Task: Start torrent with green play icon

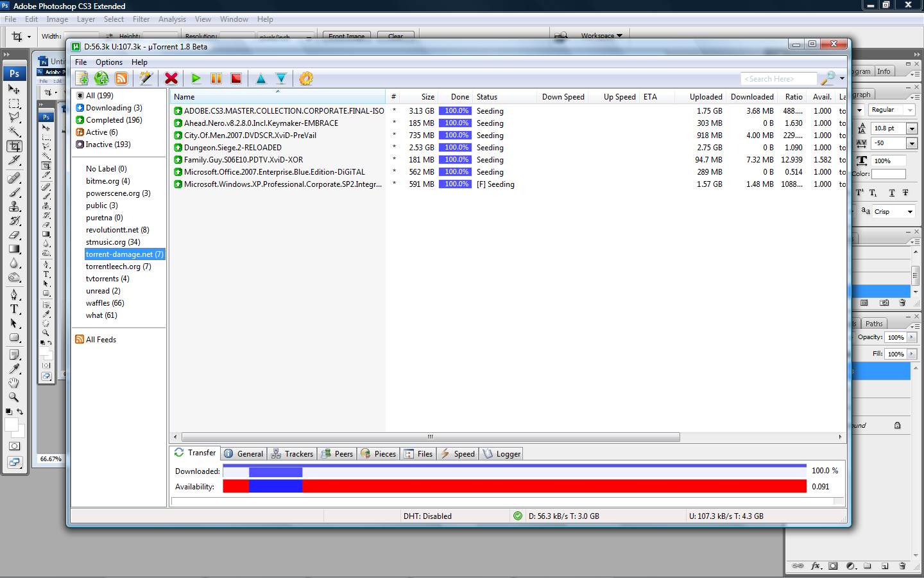Action: 196,78
